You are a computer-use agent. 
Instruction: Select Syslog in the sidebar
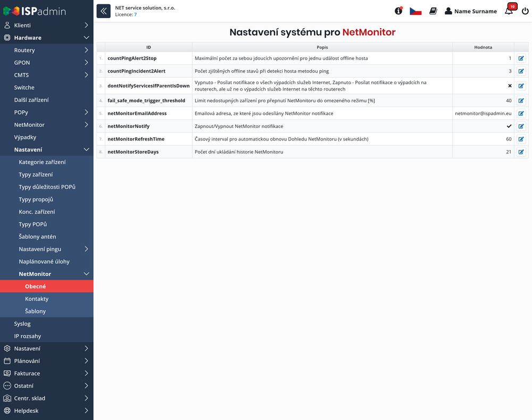coord(22,324)
